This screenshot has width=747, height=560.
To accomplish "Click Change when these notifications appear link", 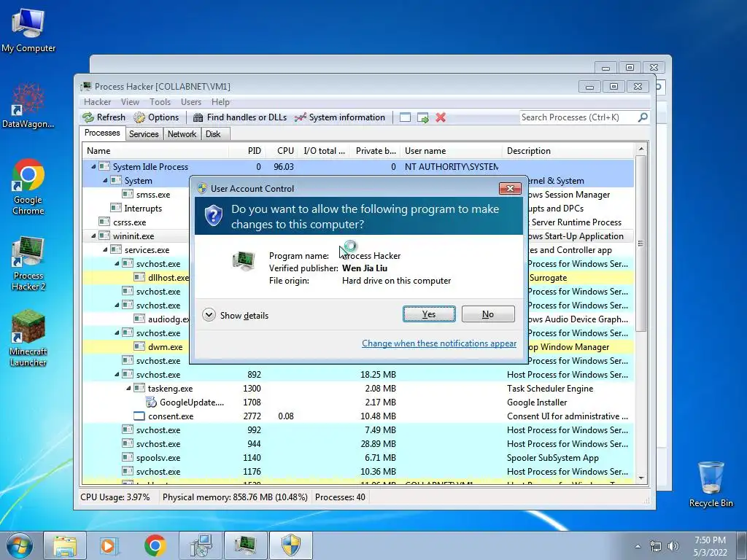I will (x=439, y=343).
